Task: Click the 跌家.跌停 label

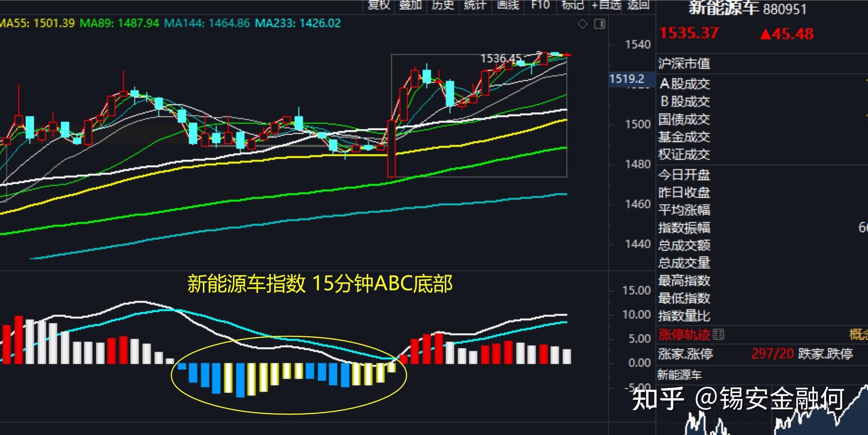Action: coord(826,354)
